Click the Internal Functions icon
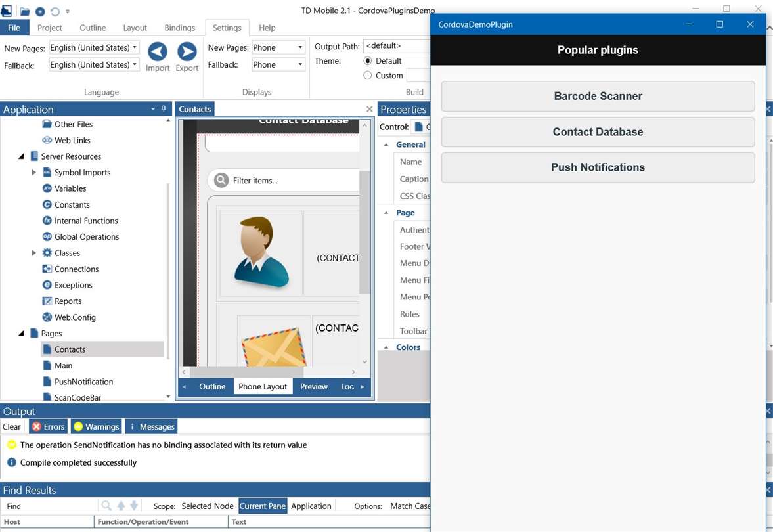 click(47, 221)
